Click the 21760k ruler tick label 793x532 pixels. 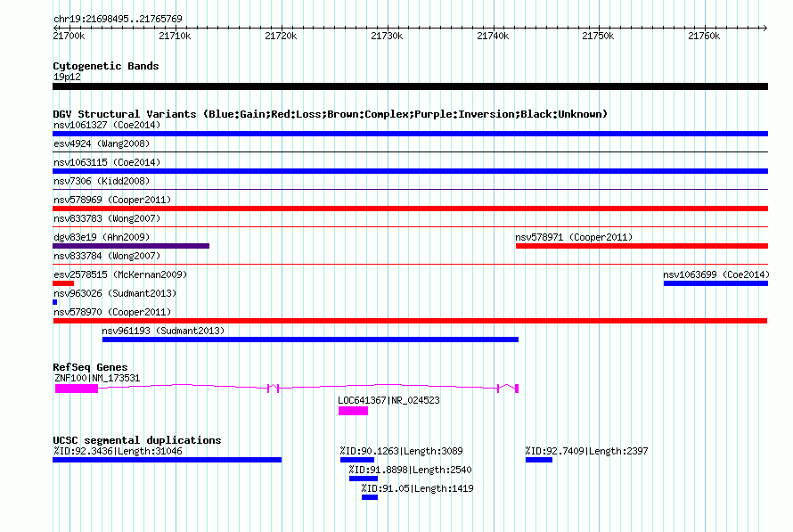tap(704, 36)
